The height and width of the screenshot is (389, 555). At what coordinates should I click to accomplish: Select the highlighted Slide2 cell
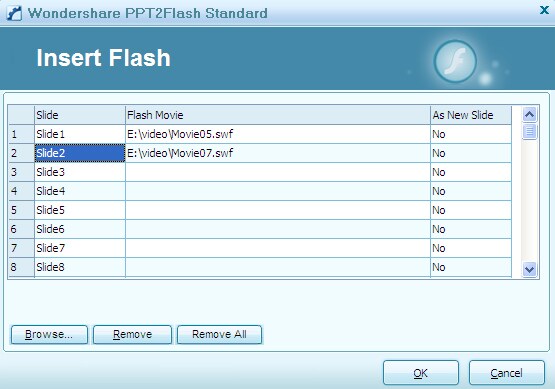click(x=80, y=153)
